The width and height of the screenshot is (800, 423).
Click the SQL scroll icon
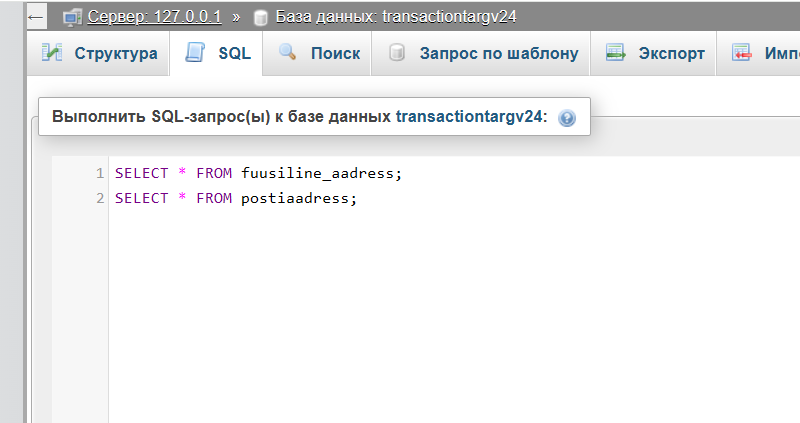click(195, 53)
